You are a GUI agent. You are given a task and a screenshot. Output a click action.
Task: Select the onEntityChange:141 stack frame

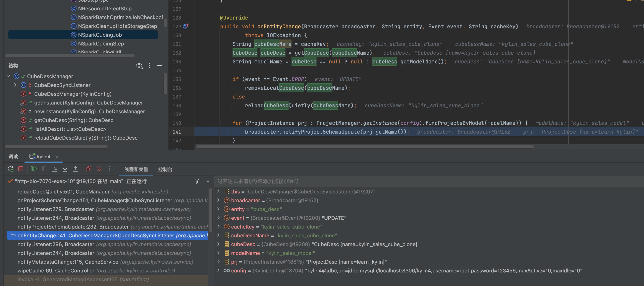coord(108,236)
